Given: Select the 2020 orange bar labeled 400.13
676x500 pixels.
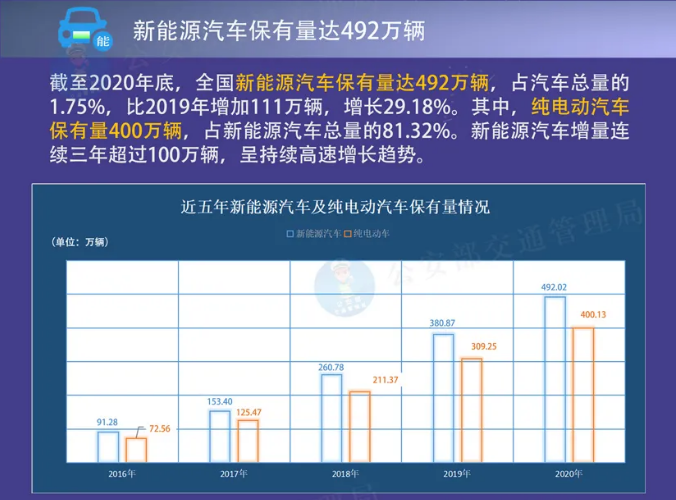Looking at the screenshot, I should click(x=582, y=394).
